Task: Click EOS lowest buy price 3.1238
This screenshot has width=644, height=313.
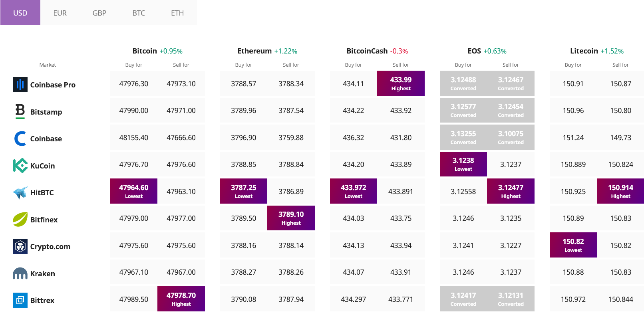Action: pyautogui.click(x=463, y=164)
